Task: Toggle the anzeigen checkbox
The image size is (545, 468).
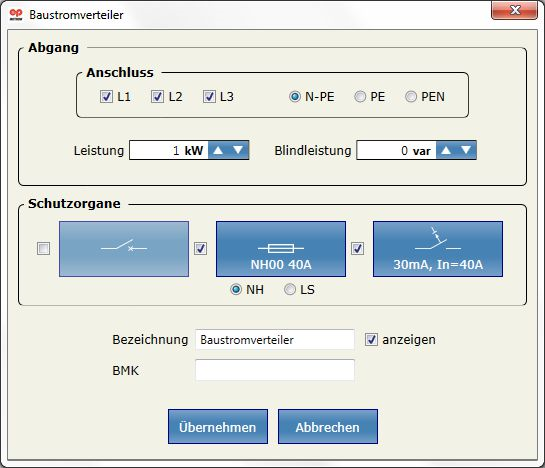Action: click(371, 339)
